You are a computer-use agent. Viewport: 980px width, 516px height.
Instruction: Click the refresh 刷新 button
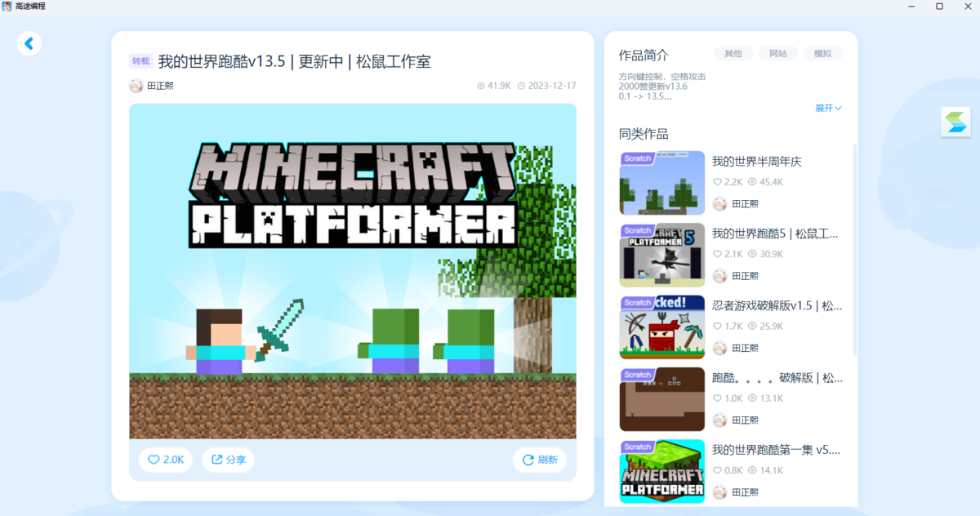click(x=540, y=460)
